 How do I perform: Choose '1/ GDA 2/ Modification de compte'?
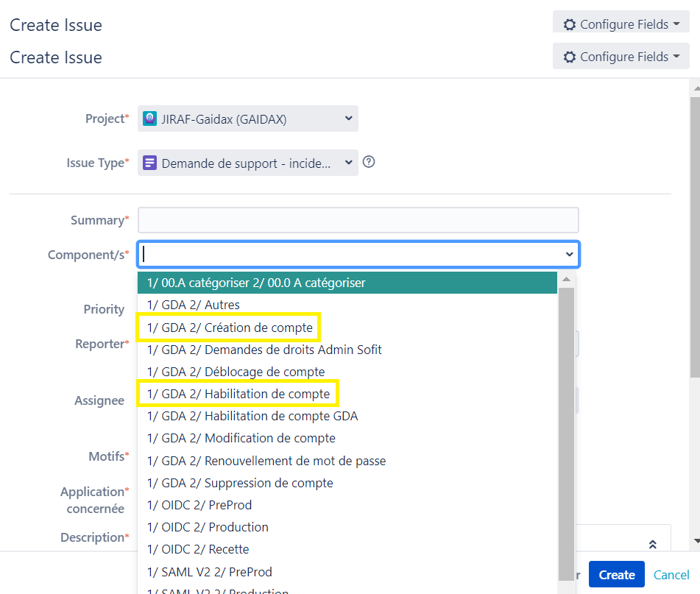click(x=347, y=438)
